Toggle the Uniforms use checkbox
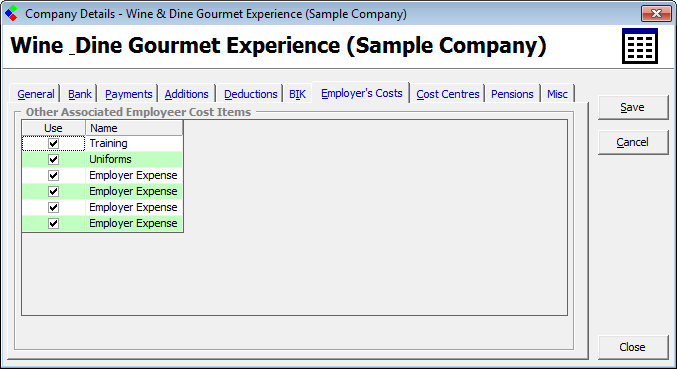This screenshot has width=677, height=369. [54, 159]
